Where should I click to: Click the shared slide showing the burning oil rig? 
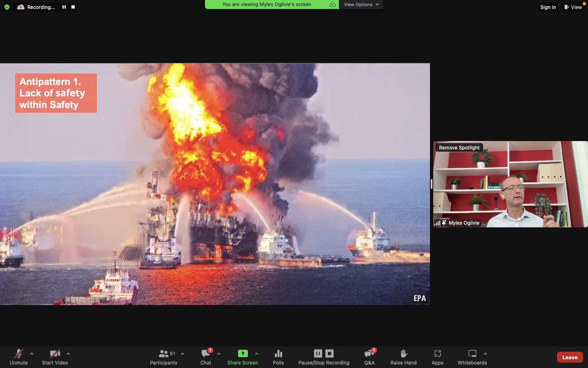tap(215, 184)
